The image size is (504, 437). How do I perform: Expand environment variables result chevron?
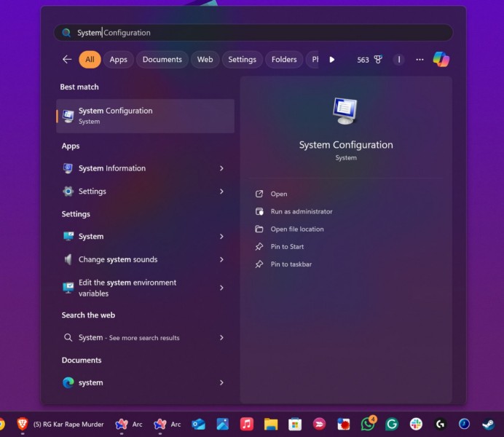221,288
